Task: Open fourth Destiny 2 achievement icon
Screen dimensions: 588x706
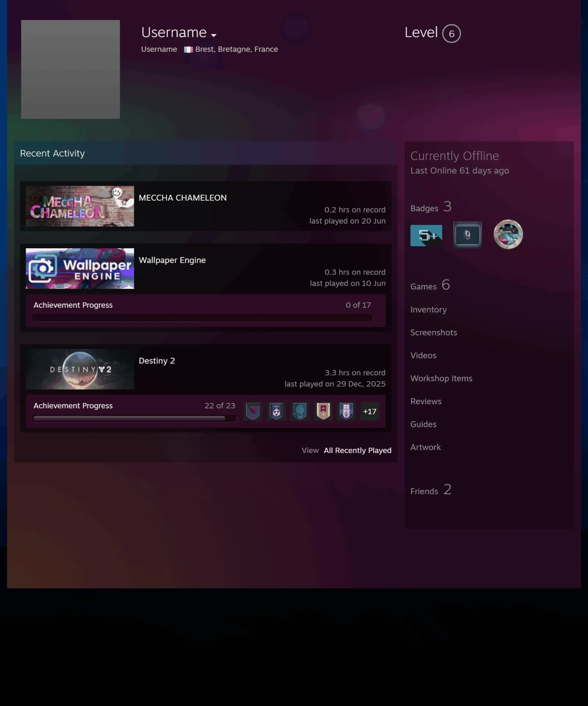Action: click(323, 411)
